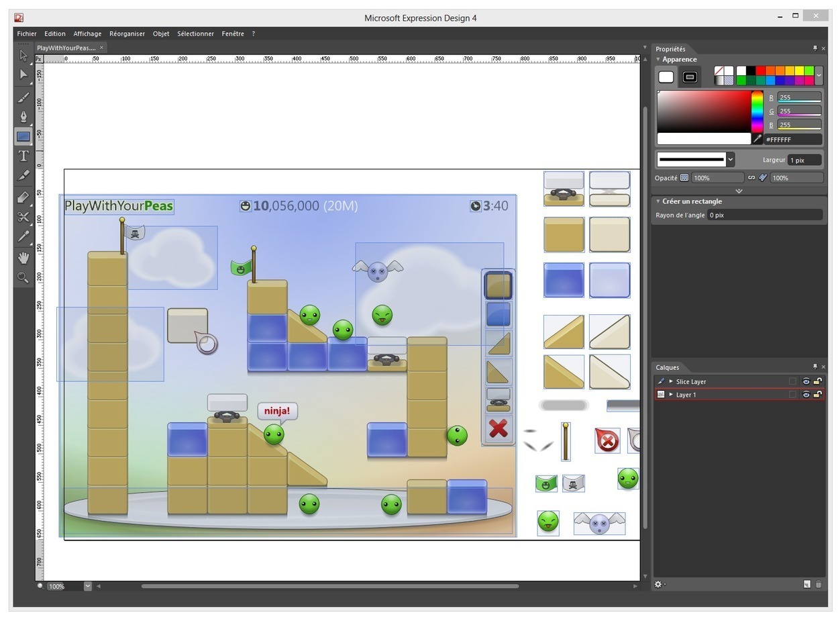
Task: Open the swatch palette dropdown arrow
Action: [819, 75]
